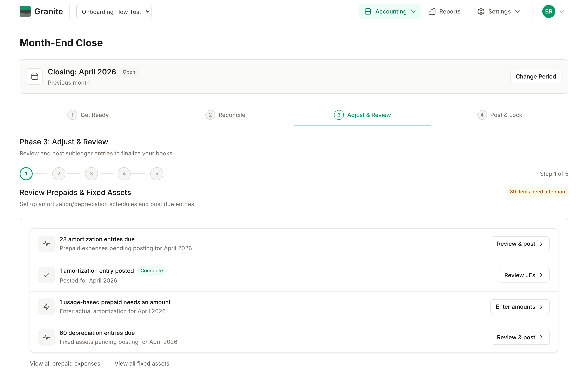Click the Accounting ledger icon in navbar
Screen dimensions: 588x368
click(x=368, y=11)
